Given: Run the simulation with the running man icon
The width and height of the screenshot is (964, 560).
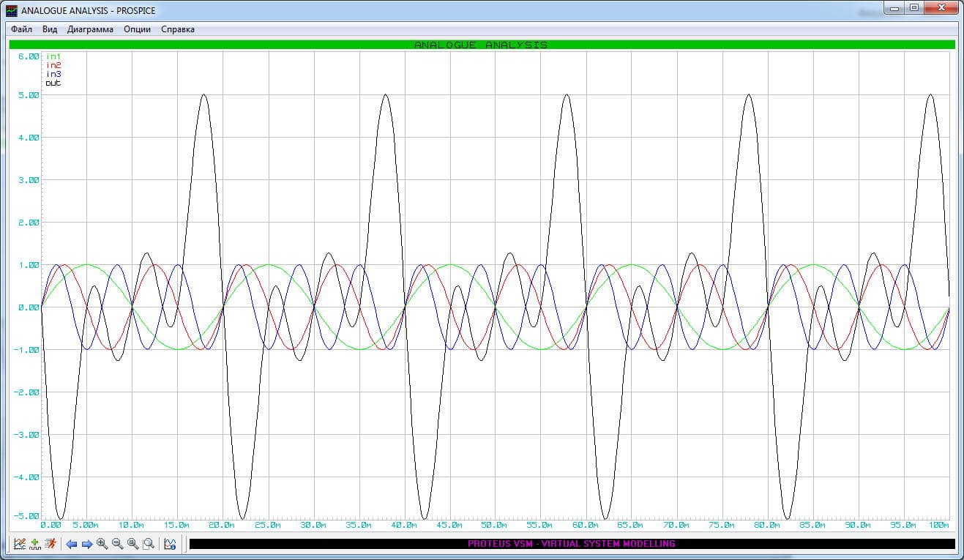Looking at the screenshot, I should coord(51,544).
